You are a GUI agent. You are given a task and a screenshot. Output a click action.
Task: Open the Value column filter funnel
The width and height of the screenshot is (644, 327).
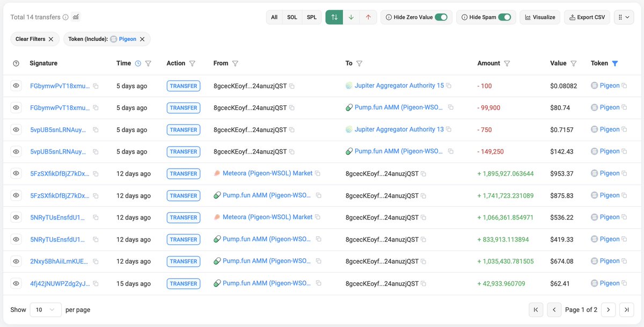coord(574,63)
